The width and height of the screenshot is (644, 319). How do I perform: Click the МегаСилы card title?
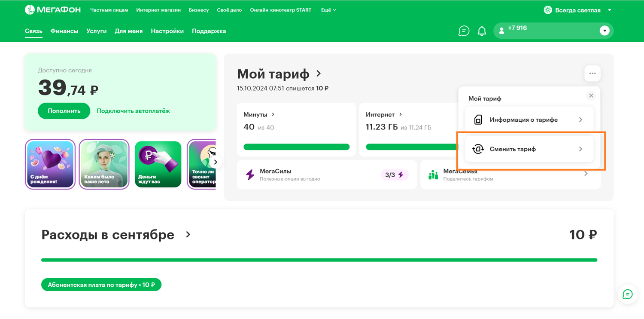(x=276, y=171)
